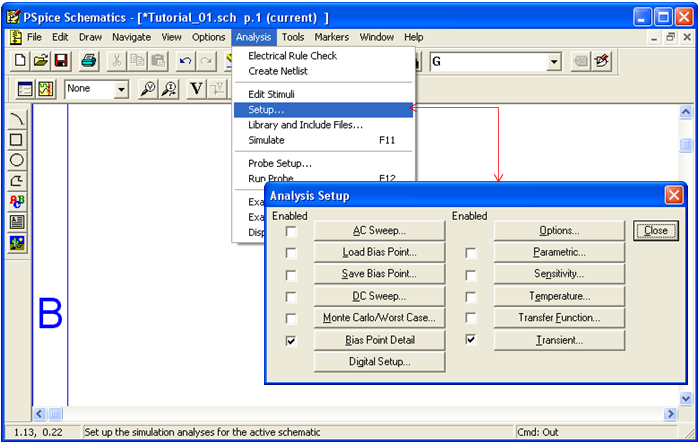The image size is (699, 444).
Task: Select the Draw Box tool
Action: click(x=17, y=140)
